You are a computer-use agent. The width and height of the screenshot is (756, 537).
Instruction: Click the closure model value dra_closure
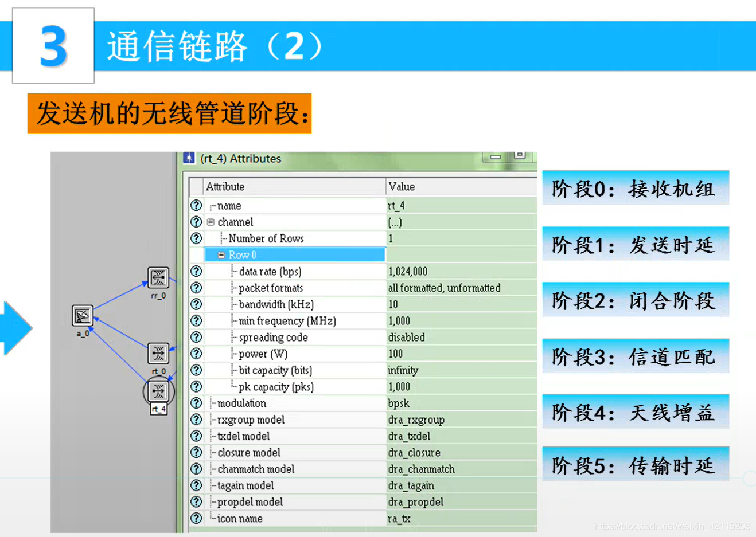click(414, 453)
